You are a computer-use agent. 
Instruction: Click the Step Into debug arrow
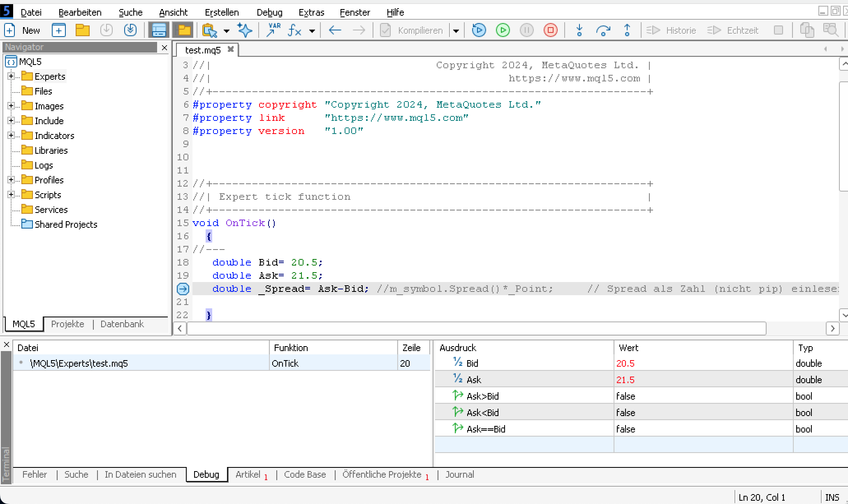[579, 30]
